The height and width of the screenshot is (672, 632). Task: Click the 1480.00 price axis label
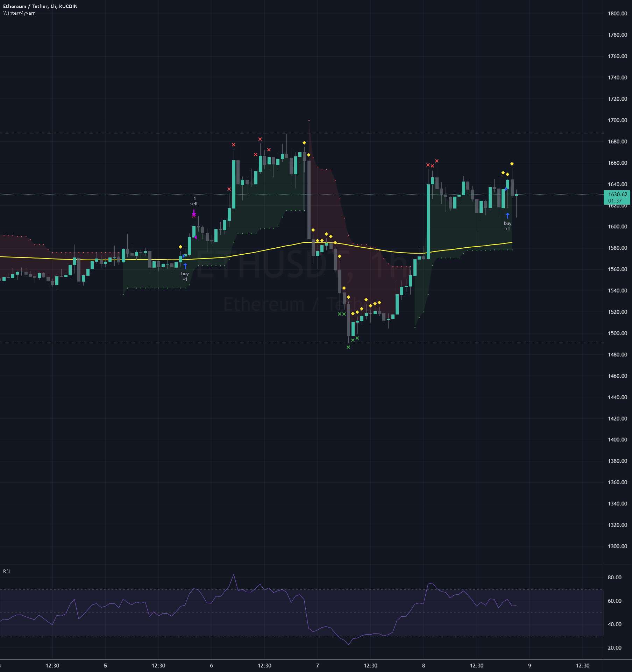(x=617, y=355)
